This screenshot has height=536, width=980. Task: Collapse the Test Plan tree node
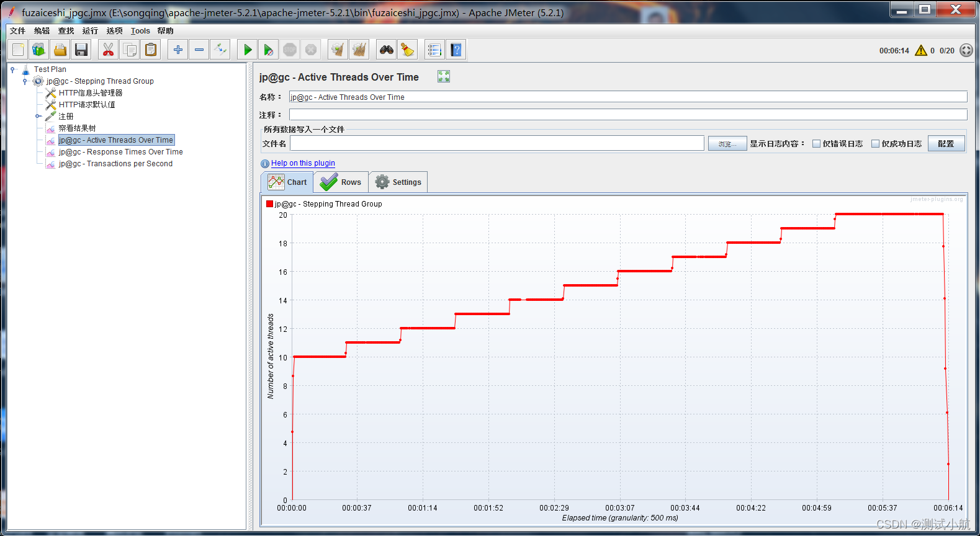pyautogui.click(x=12, y=69)
